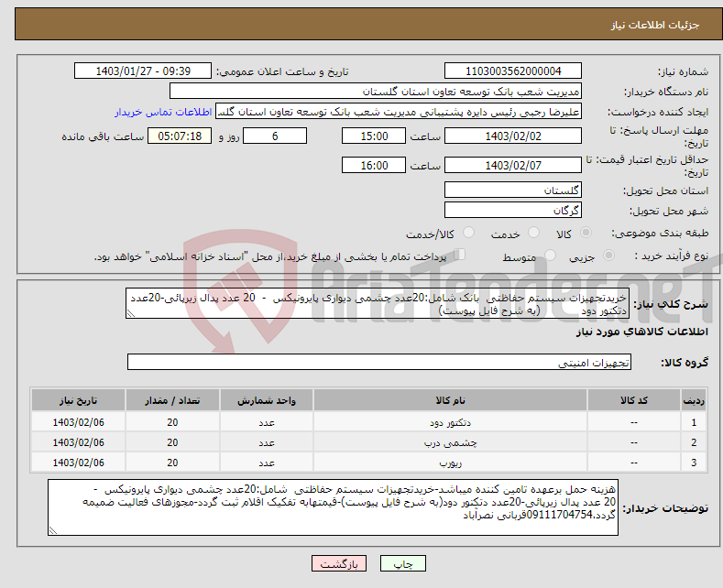Screen dimensions: 723x588
Task: Select the جزیی purchase type radio
Action: click(x=608, y=255)
